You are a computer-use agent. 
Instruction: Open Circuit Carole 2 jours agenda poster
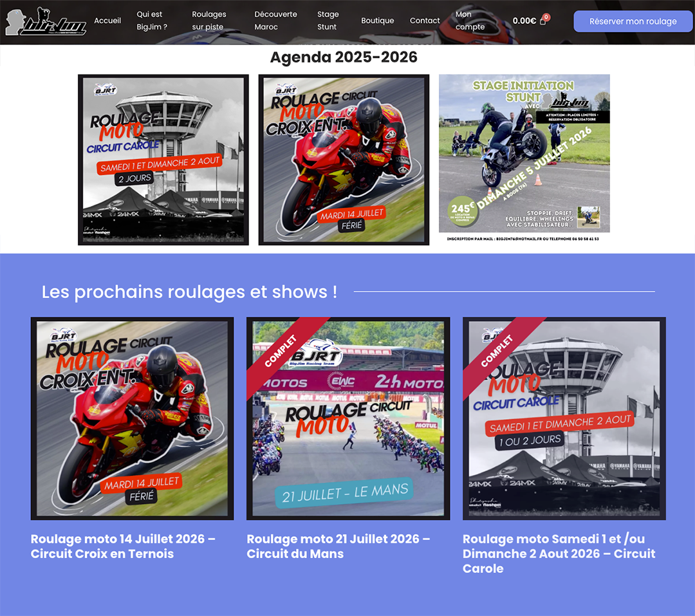pos(163,160)
